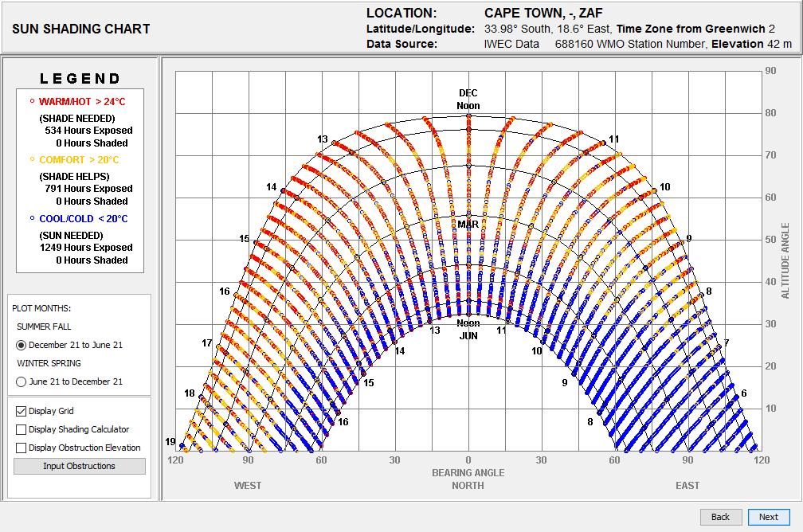Click the 50 altitude axis tick value
Image resolution: width=803 pixels, height=532 pixels.
771,240
